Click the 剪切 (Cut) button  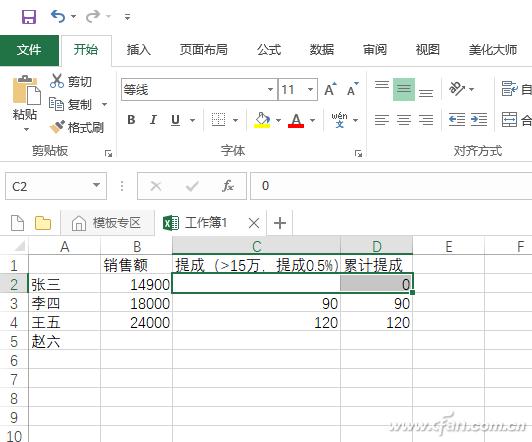tap(71, 81)
